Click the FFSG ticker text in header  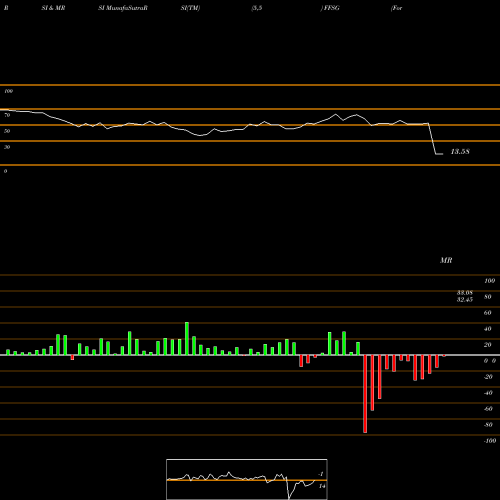pyautogui.click(x=332, y=8)
